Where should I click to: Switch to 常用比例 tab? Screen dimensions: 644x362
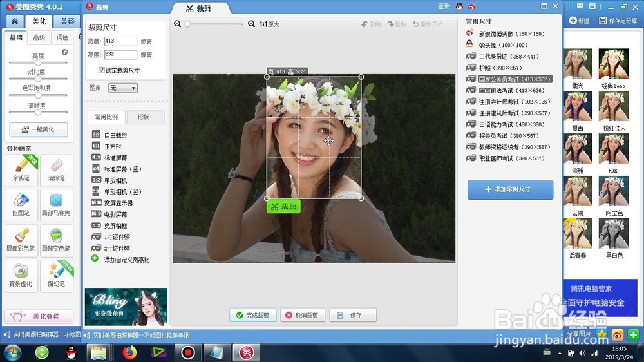(x=106, y=117)
